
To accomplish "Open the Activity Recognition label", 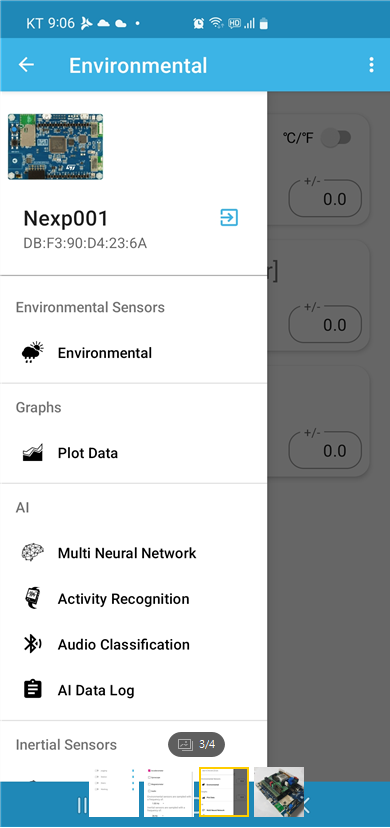I will (x=123, y=599).
